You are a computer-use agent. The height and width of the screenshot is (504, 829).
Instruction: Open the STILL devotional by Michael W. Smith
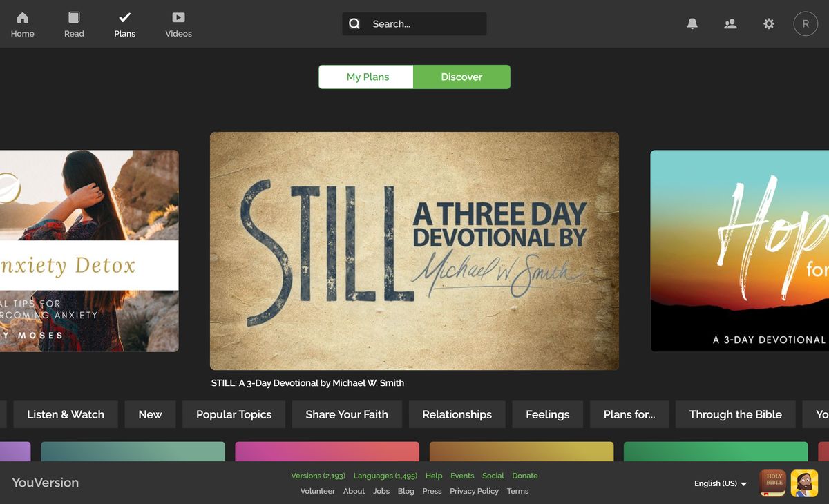[414, 250]
